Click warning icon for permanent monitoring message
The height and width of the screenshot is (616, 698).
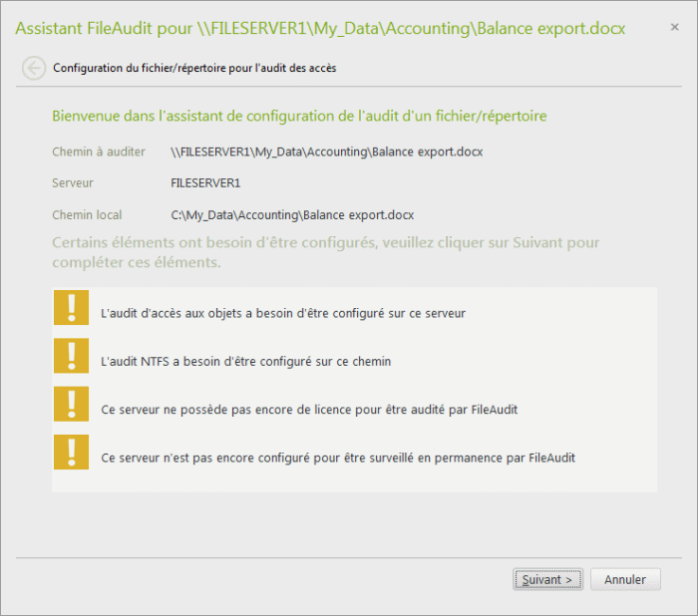pos(71,455)
